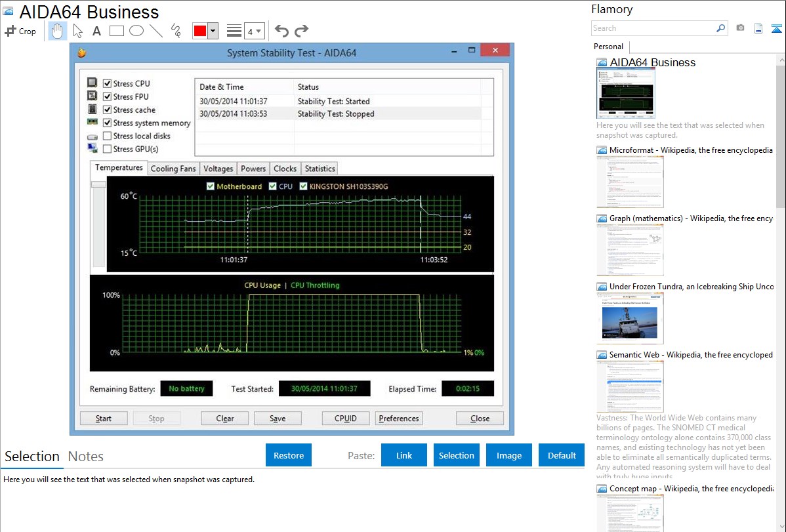Screen dimensions: 786x532
Task: Open the Preferences button
Action: point(399,418)
